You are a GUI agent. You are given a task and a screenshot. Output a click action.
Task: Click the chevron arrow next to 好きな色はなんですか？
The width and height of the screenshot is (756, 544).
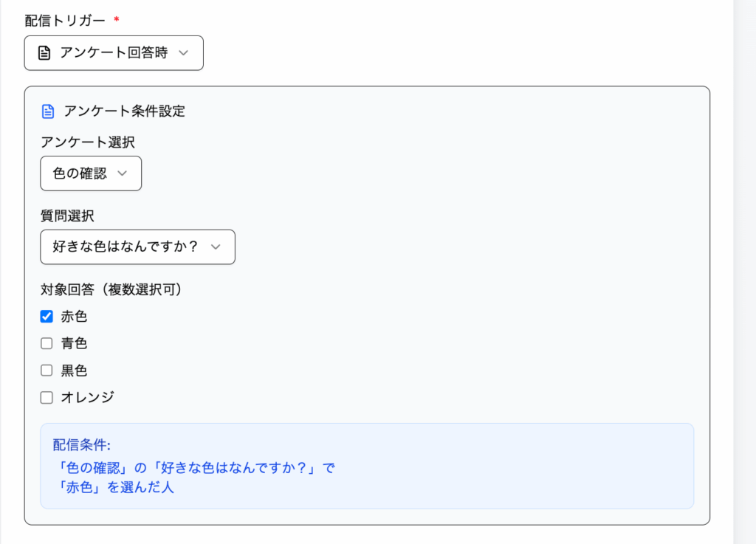216,247
